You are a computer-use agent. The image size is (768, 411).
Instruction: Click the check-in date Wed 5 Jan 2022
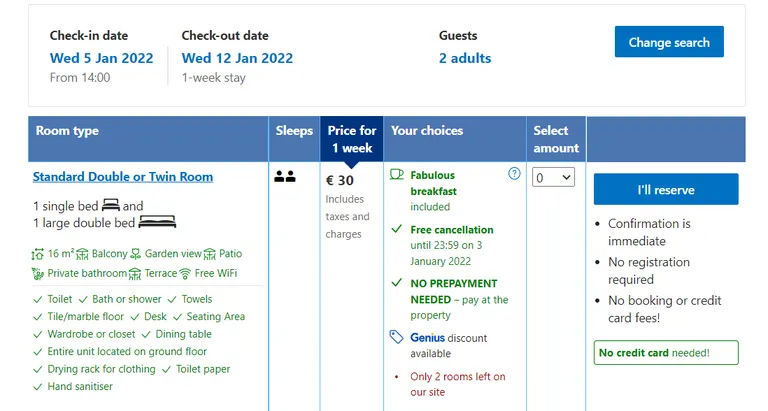101,58
